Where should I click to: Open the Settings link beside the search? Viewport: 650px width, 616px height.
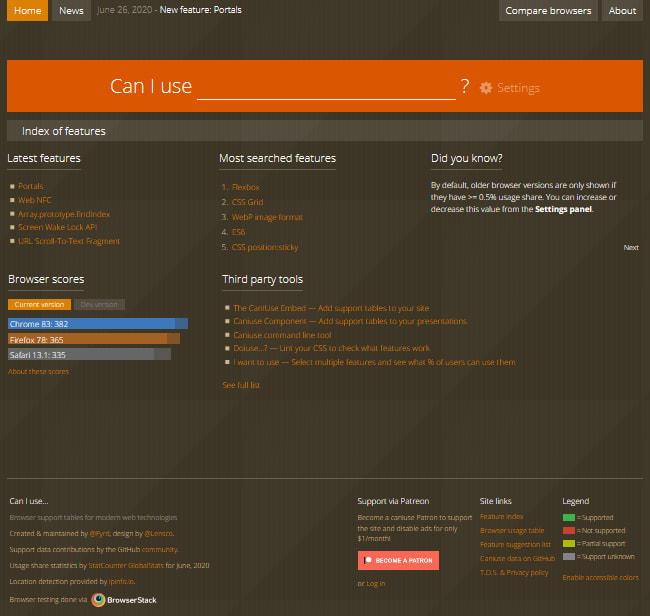pos(518,88)
